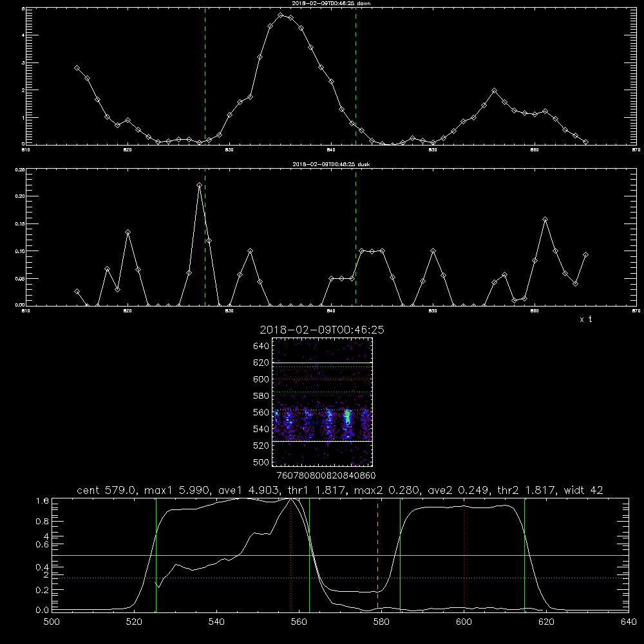This screenshot has width=644, height=644.
Task: Click the tallest dusk peak near 0.22
Action: click(199, 185)
